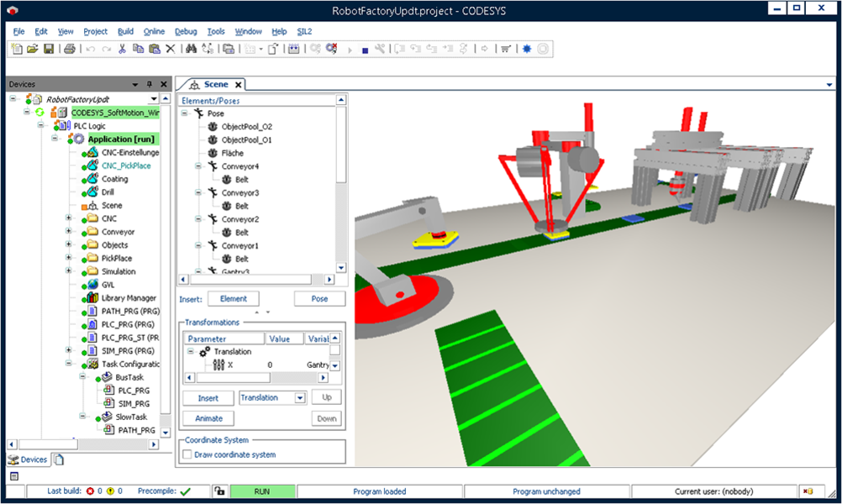The width and height of the screenshot is (842, 504).
Task: Click the Animate button
Action: point(208,418)
